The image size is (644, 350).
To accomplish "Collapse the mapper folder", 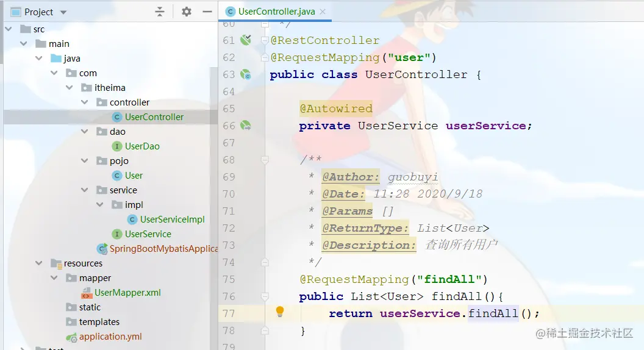I will click(x=54, y=277).
